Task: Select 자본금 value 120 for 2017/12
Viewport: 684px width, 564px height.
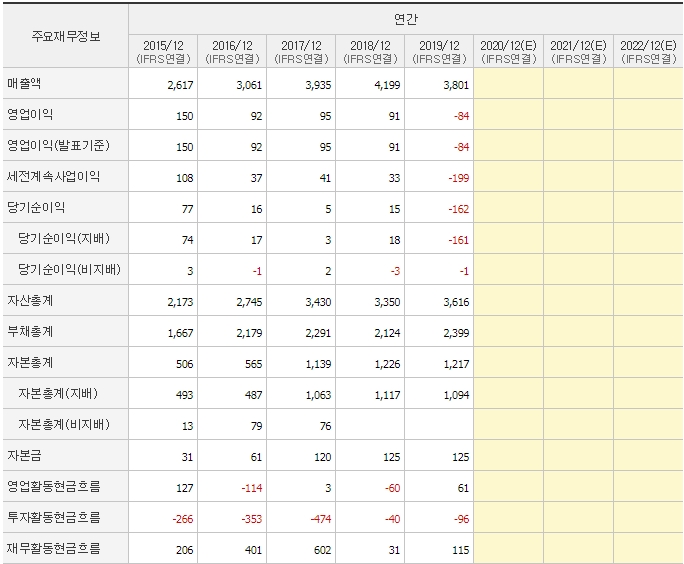Action: pos(322,457)
